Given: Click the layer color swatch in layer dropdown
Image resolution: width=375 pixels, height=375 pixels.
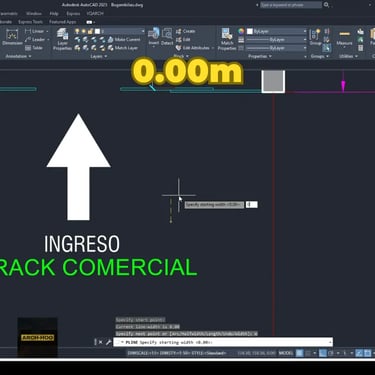Looking at the screenshot, I should click(97, 31).
